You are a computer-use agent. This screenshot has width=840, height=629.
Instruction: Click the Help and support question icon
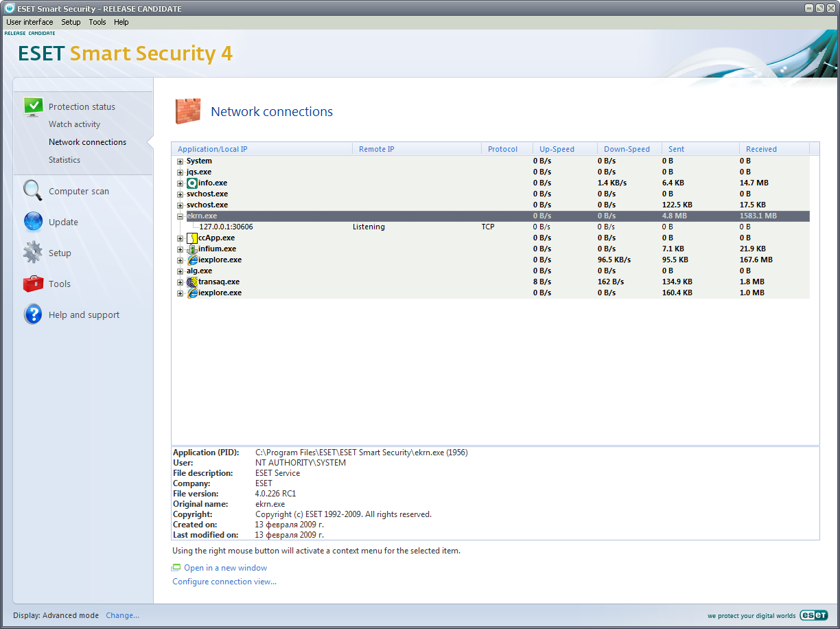pyautogui.click(x=33, y=314)
